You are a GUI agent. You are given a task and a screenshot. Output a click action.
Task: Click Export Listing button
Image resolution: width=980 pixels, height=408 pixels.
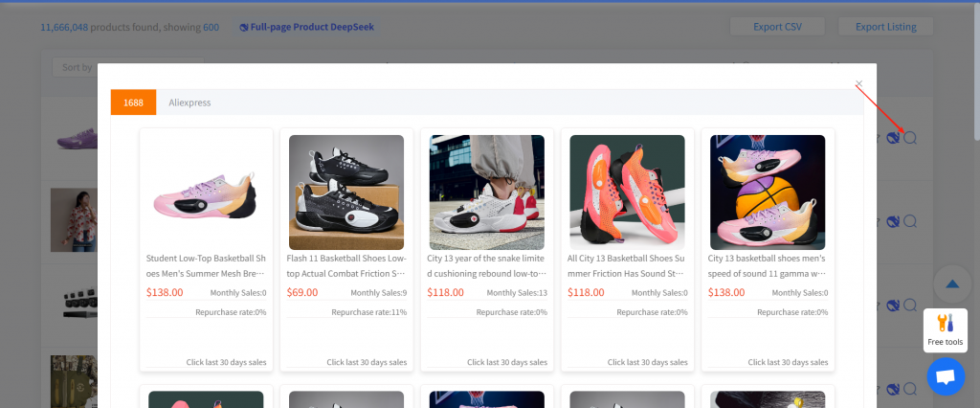coord(885,27)
